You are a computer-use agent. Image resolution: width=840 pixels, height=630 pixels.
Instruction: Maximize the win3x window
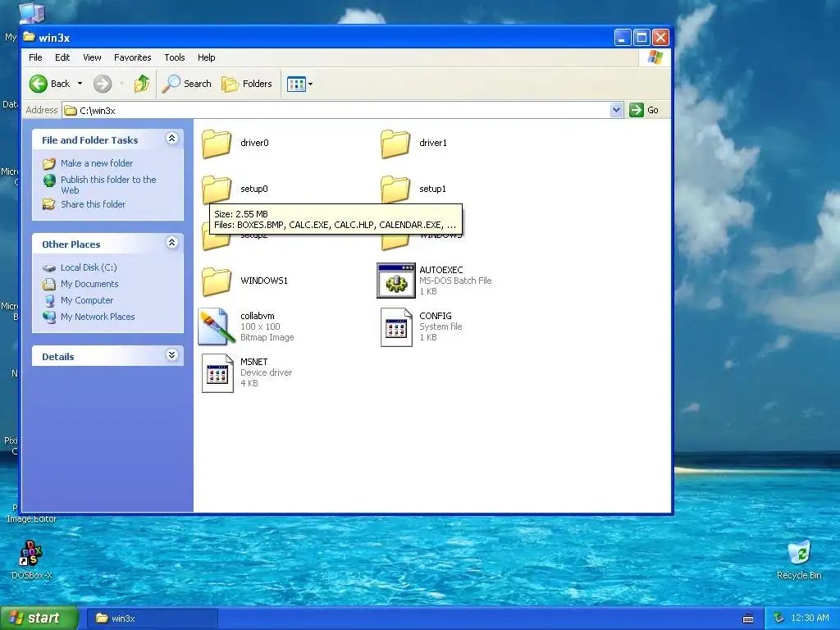pyautogui.click(x=641, y=38)
